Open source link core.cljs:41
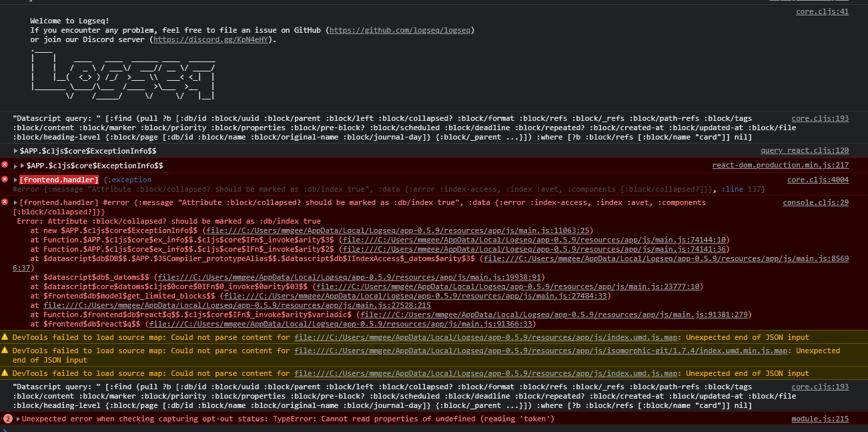 (822, 11)
